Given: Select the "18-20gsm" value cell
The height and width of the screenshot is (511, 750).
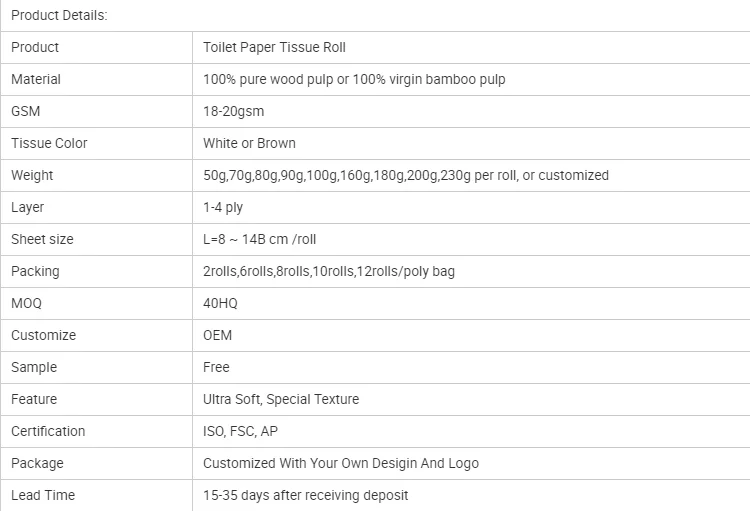Looking at the screenshot, I should pos(234,111).
